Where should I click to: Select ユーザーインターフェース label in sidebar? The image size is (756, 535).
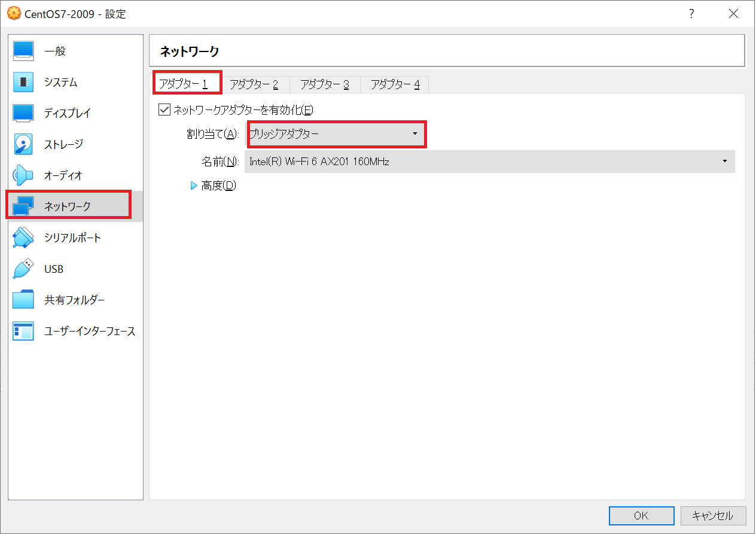[90, 332]
